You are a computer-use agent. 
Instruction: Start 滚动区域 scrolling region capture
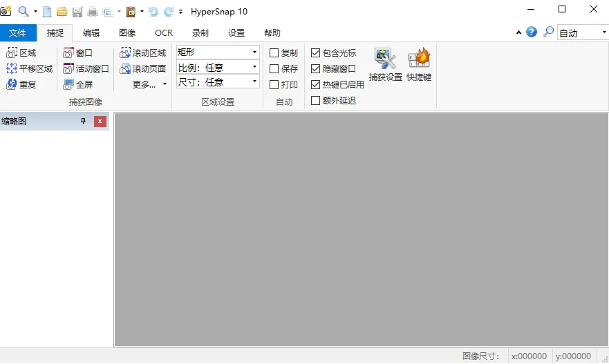tap(143, 52)
